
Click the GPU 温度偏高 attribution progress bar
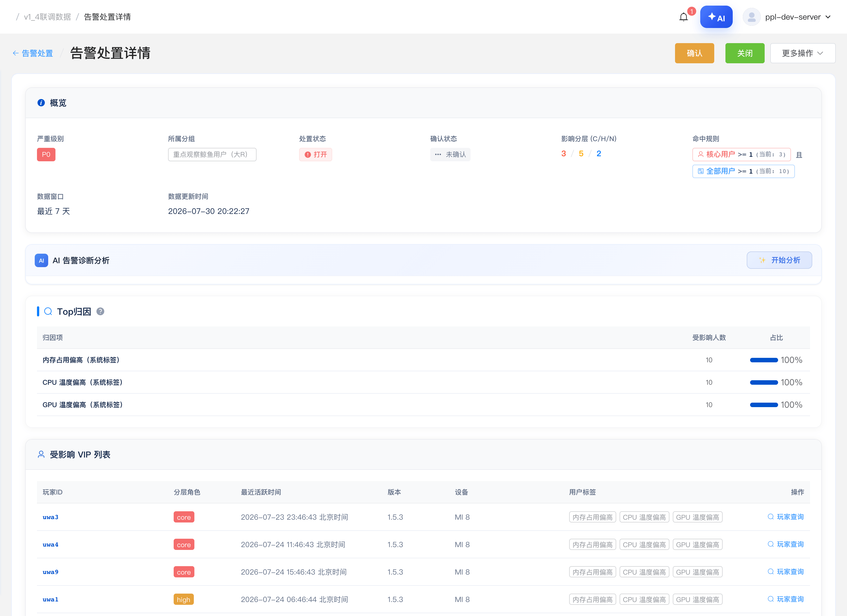764,405
